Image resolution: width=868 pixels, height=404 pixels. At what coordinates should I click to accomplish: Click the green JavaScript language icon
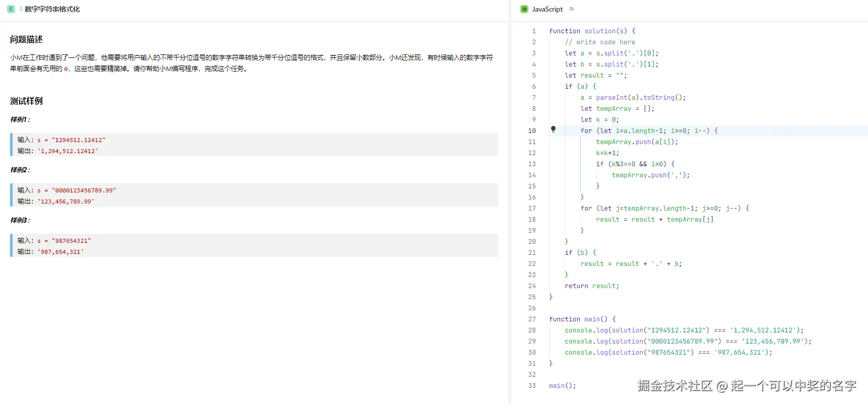coord(524,9)
